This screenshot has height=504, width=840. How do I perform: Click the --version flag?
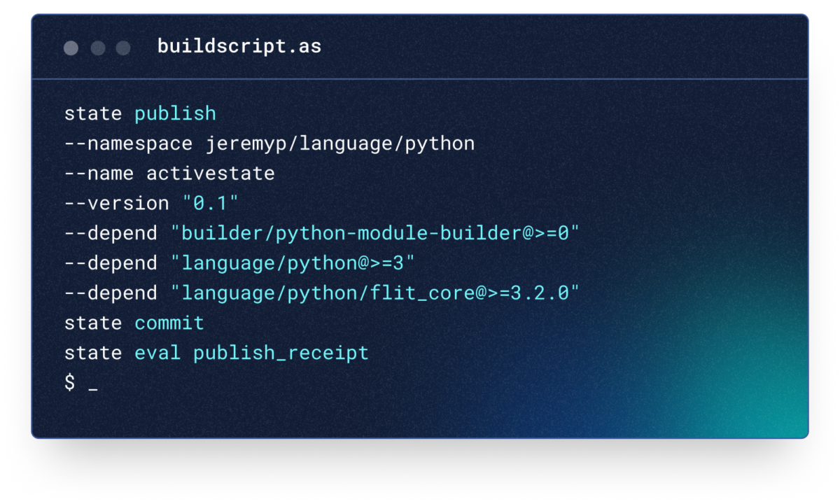116,203
